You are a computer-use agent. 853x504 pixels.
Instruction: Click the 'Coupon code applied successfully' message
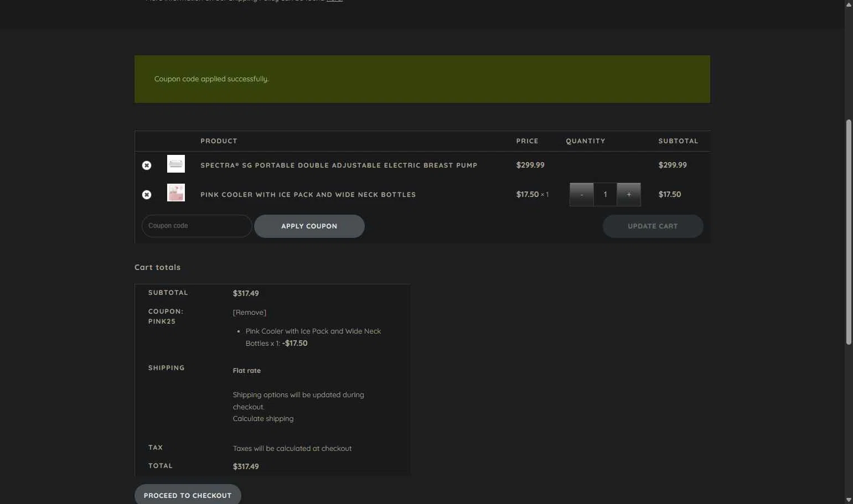[x=211, y=79]
